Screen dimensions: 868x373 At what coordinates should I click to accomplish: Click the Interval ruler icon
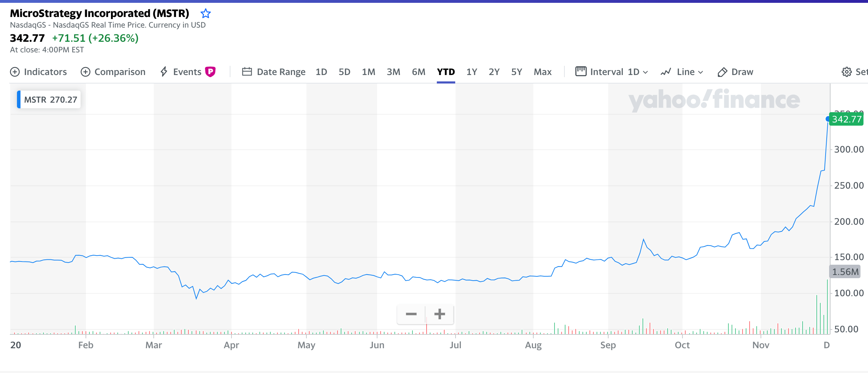tap(581, 71)
